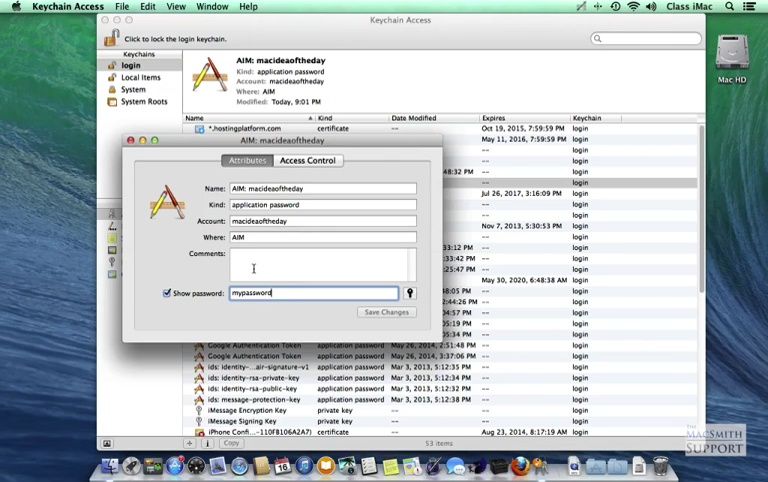The image size is (768, 482).
Task: Uncheck the Show password checkbox
Action: (167, 293)
